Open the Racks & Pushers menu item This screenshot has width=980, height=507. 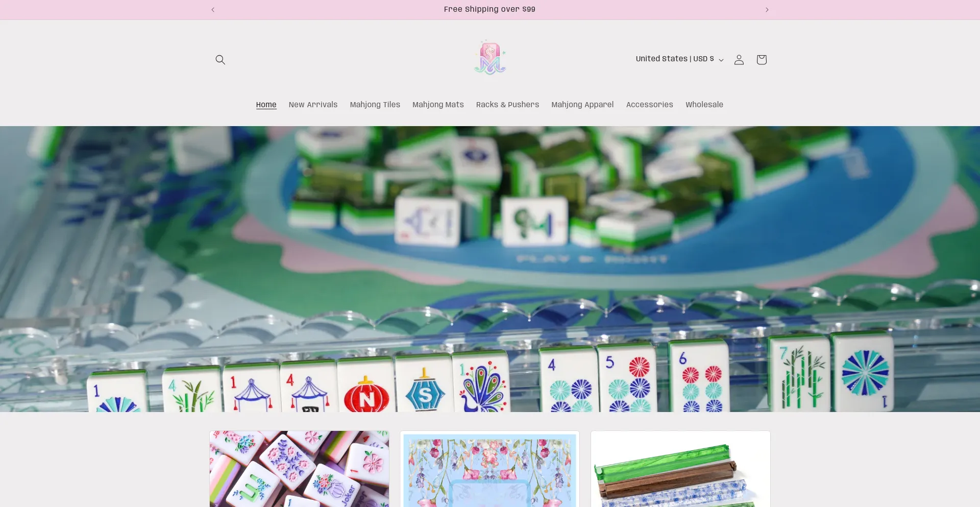click(507, 105)
